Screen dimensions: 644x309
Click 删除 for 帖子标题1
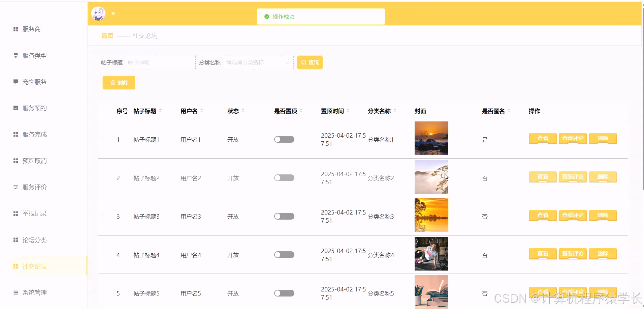coord(603,138)
